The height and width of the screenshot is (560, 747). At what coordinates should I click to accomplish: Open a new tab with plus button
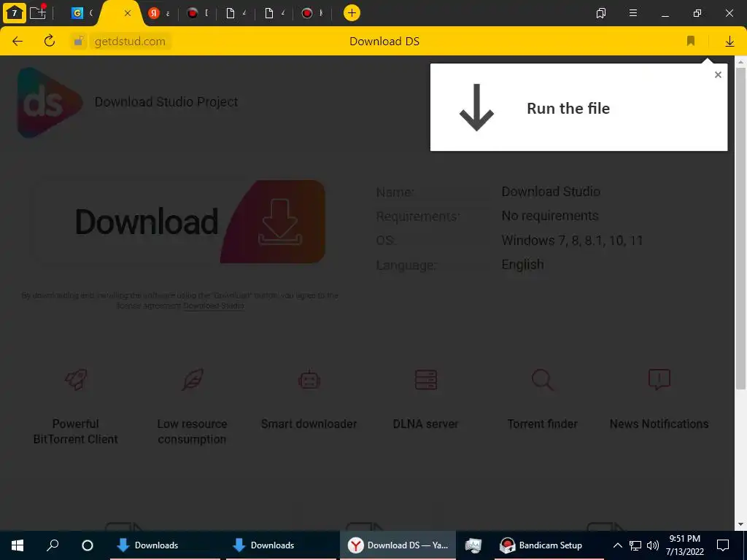pos(352,13)
